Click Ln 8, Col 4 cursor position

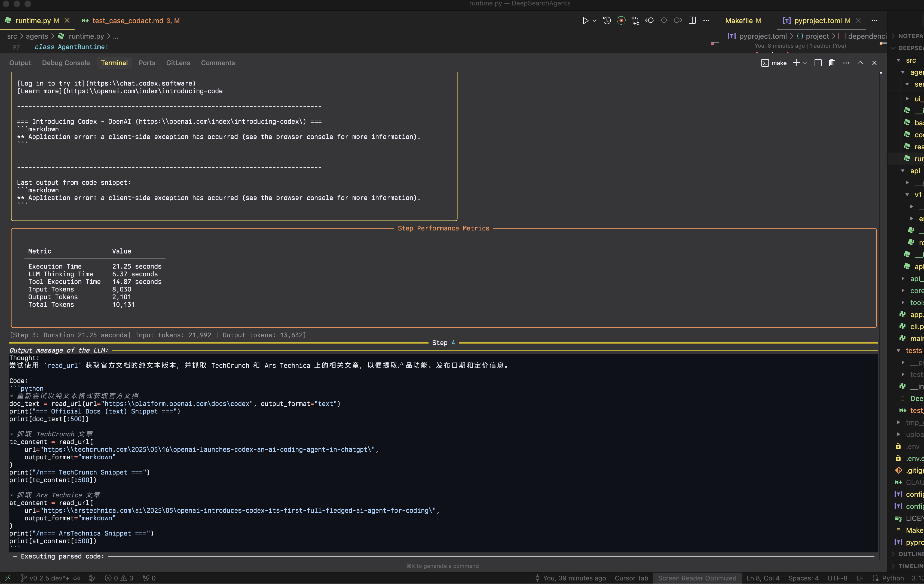[x=763, y=578]
